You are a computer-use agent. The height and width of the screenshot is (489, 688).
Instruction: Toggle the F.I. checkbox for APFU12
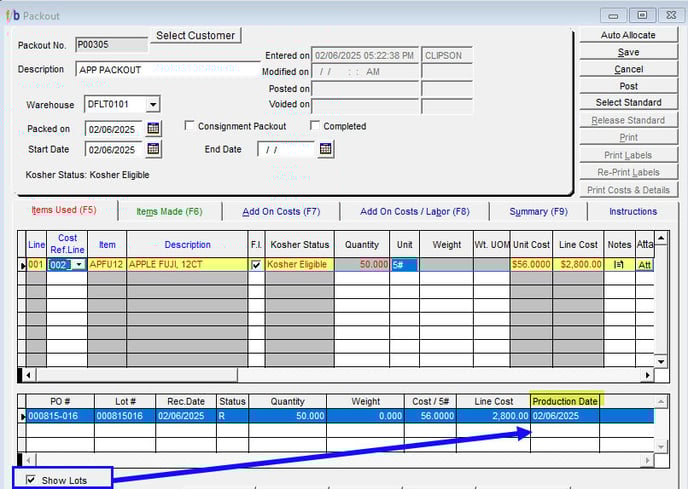click(256, 265)
